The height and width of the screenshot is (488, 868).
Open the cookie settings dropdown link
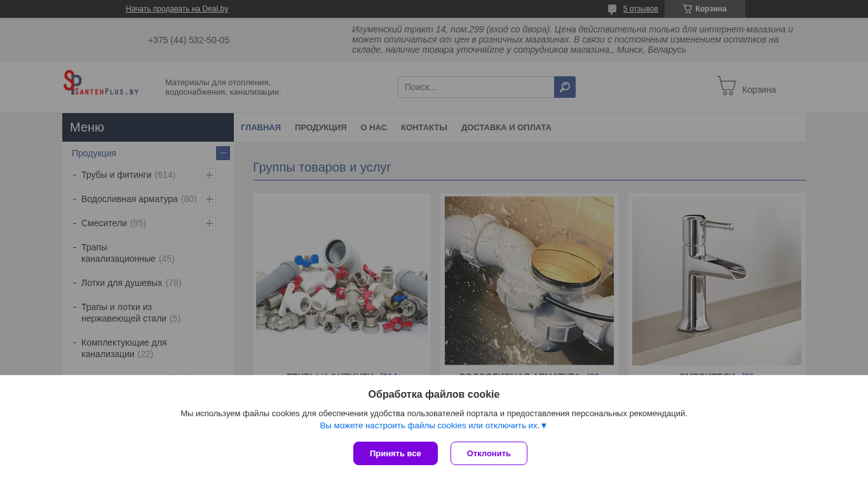tap(433, 426)
